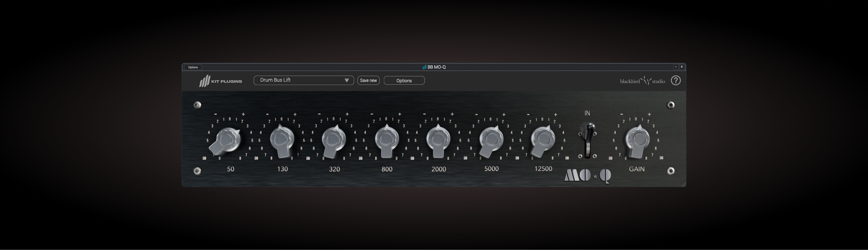Screen dimensions: 868x250
Task: Click the preset dropdown arrow
Action: 346,80
